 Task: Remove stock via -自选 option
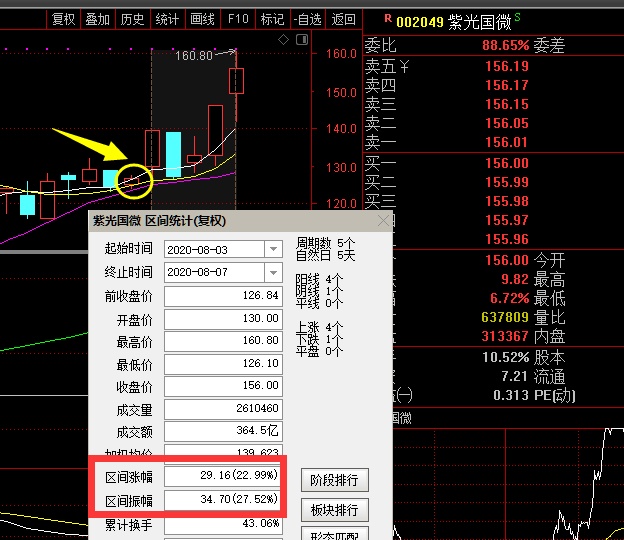pyautogui.click(x=308, y=19)
